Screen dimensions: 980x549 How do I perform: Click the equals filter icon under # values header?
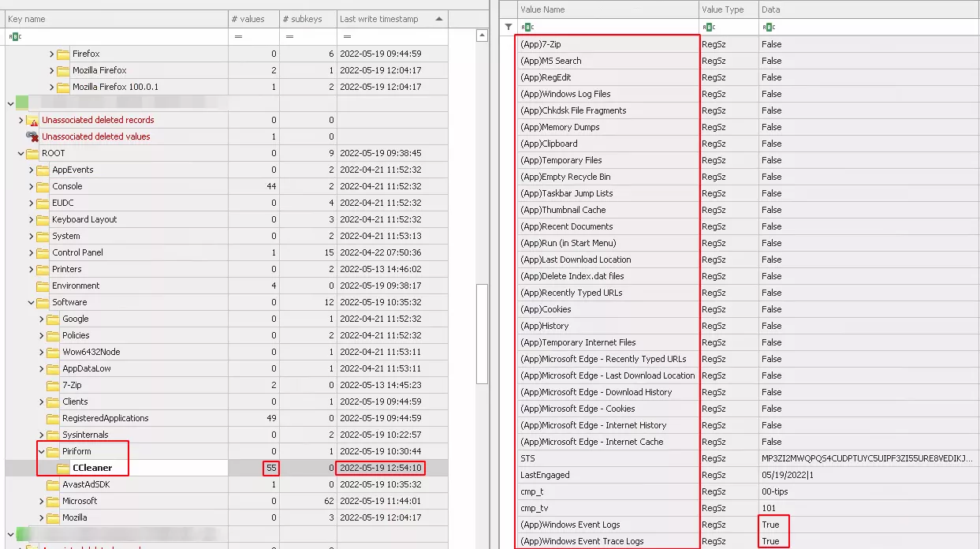click(x=237, y=35)
